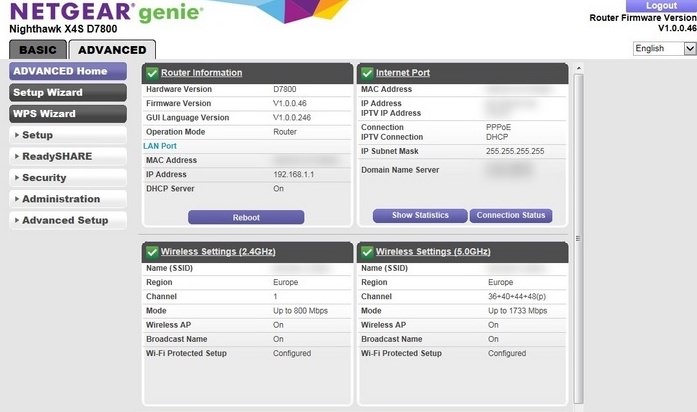Viewport: 697px width, 412px height.
Task: Expand the Administration menu section
Action: pos(68,199)
